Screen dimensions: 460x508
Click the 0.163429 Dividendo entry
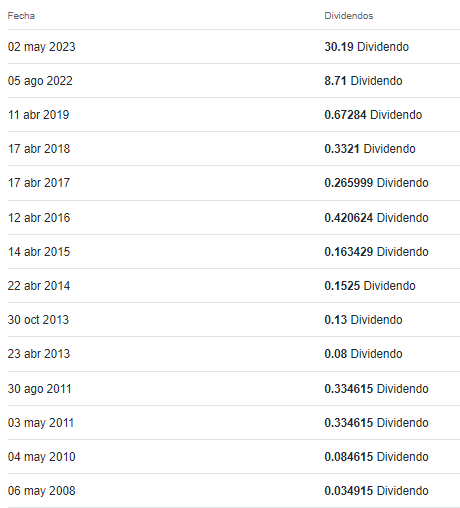(x=376, y=252)
